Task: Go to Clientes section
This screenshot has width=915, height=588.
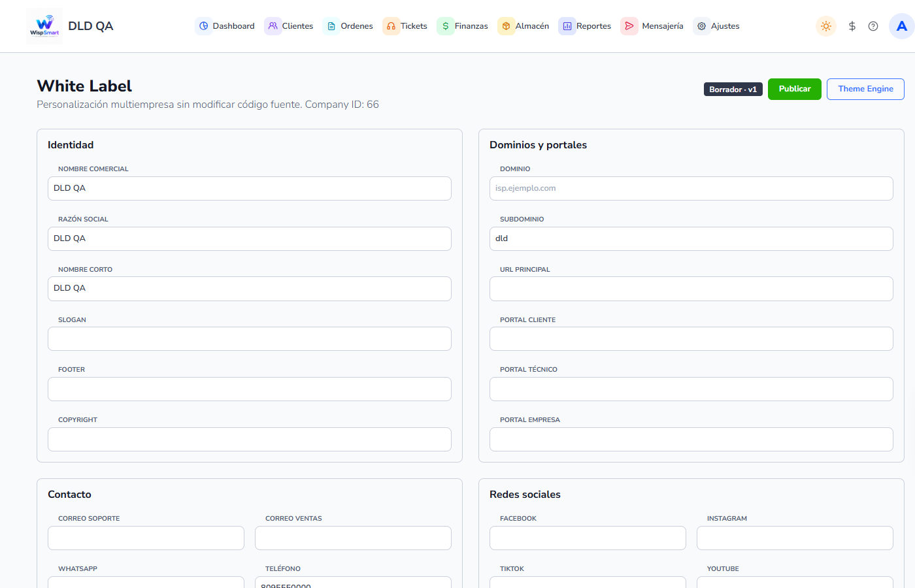Action: [289, 26]
